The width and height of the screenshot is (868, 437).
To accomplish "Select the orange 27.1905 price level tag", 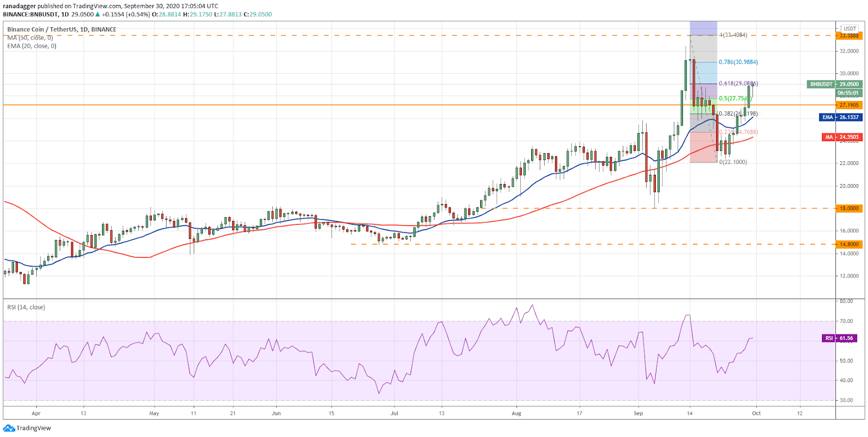I will (849, 105).
